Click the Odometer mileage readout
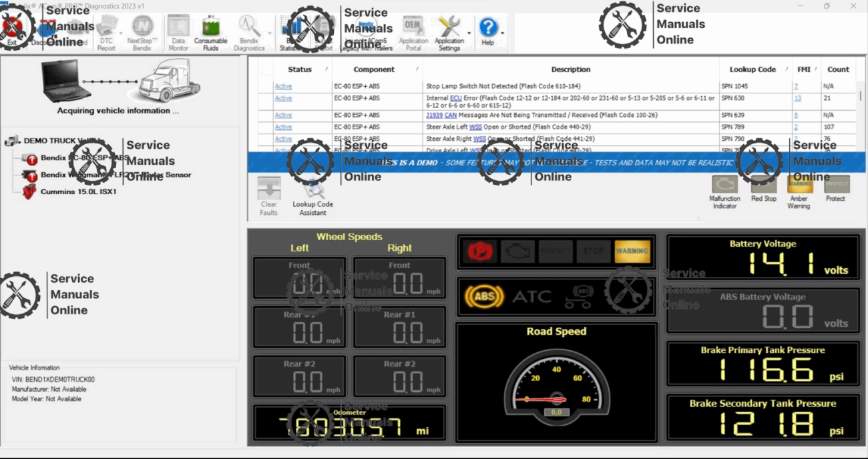This screenshot has width=868, height=459. (349, 423)
